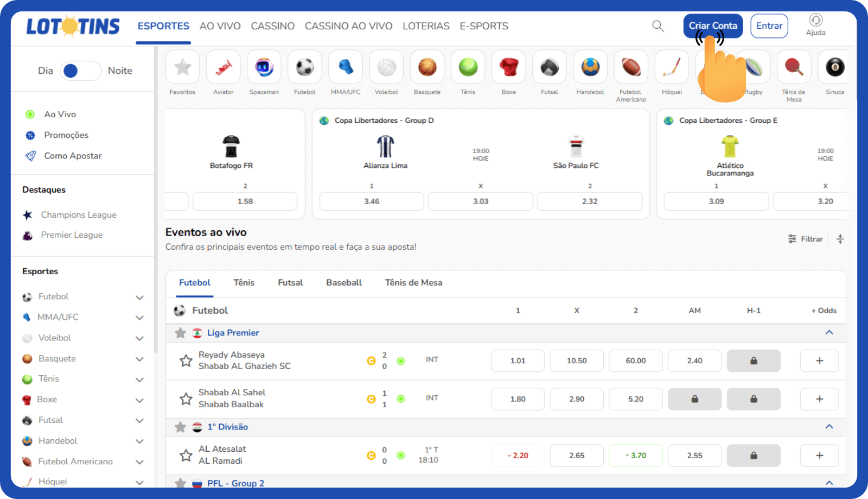Open the Liga Premier league link
The width and height of the screenshot is (868, 499).
tap(233, 333)
